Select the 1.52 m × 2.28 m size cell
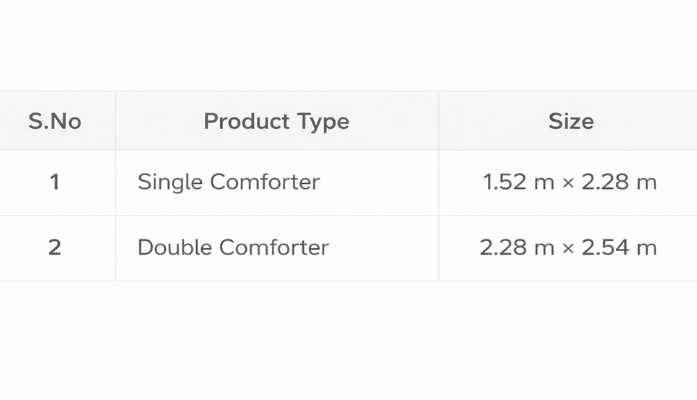 coord(569,183)
